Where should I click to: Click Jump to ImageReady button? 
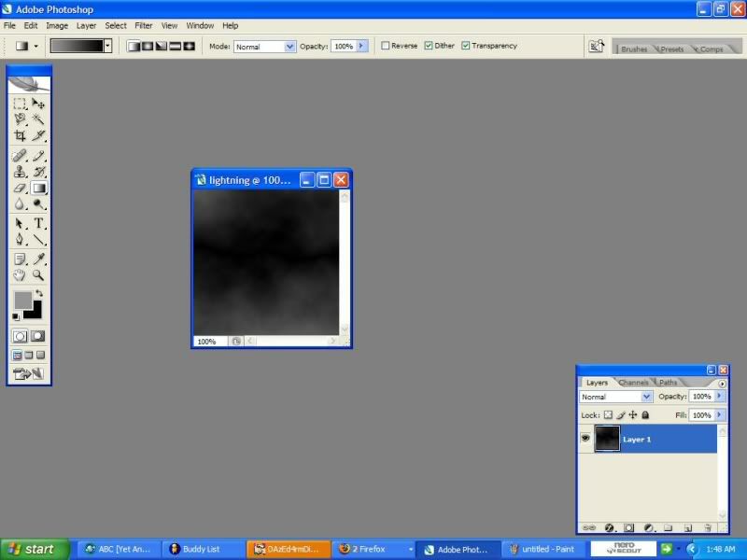tap(28, 374)
